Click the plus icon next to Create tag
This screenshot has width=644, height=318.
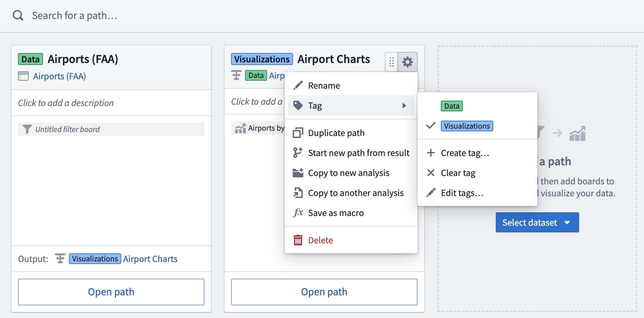pyautogui.click(x=431, y=153)
